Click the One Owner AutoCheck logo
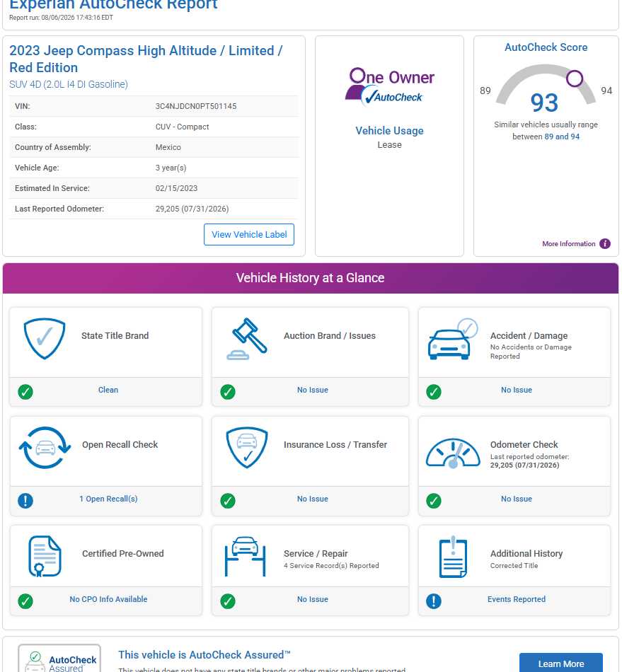 389,86
